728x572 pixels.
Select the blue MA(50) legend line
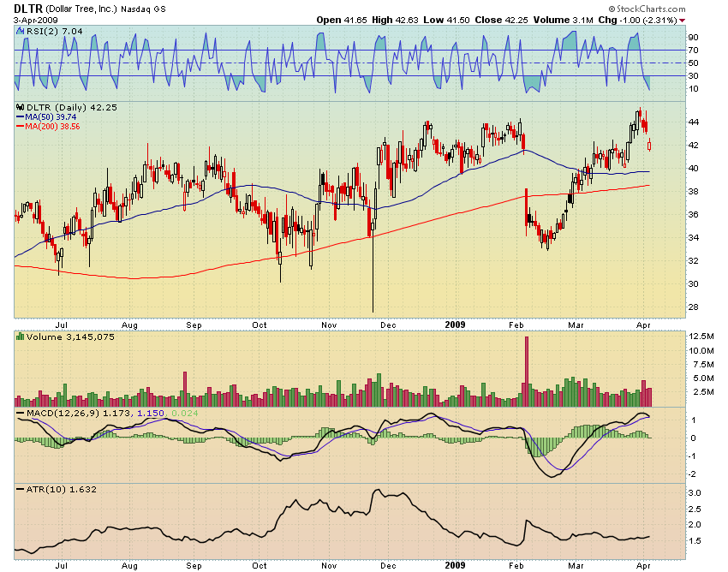[20, 117]
